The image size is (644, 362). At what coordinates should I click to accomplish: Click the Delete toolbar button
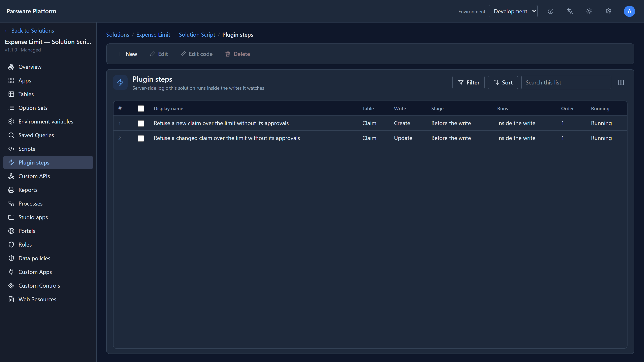237,54
